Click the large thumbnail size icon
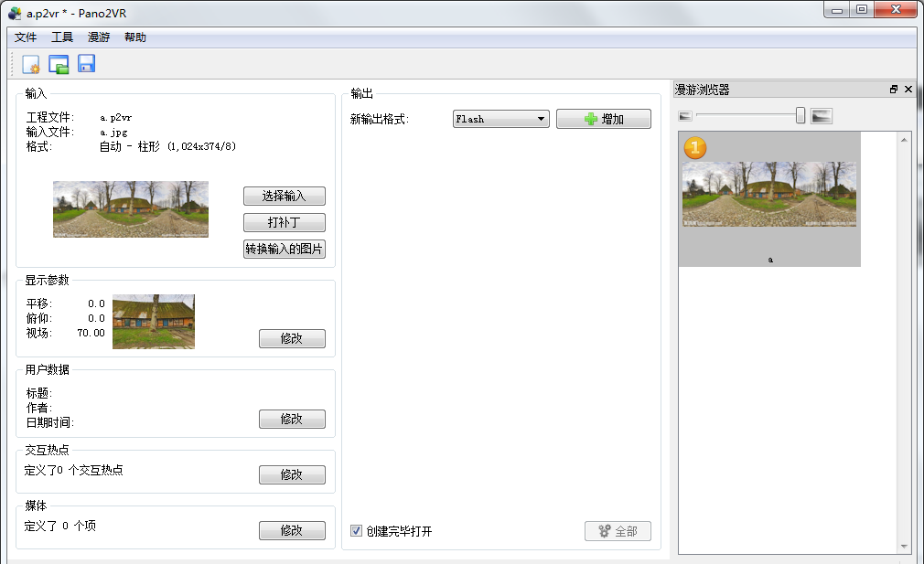Viewport: 924px width, 564px height. click(822, 116)
